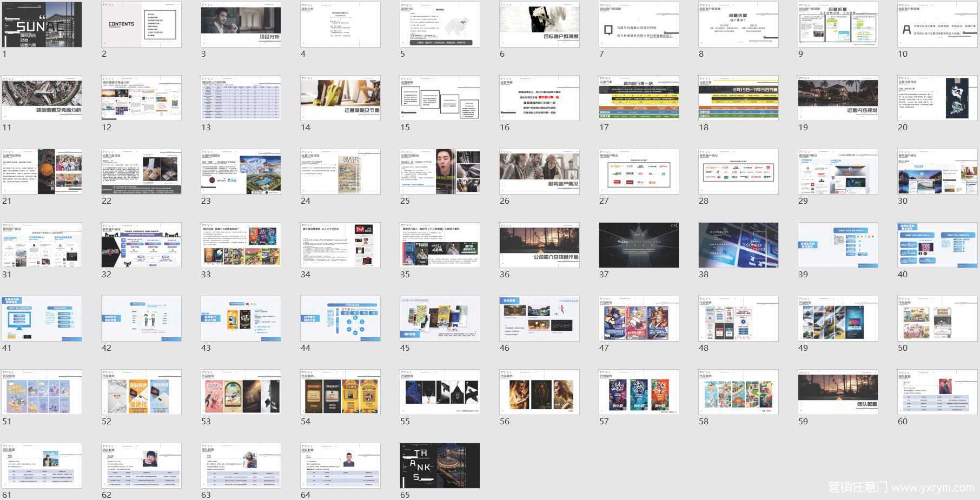Select slide 33 poster collage thumbnail

pyautogui.click(x=241, y=245)
